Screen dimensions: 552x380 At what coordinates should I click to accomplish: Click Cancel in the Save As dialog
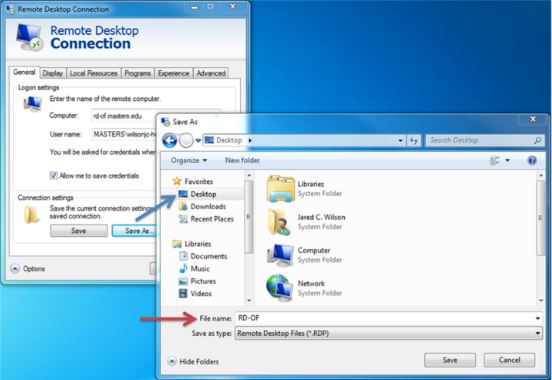509,360
